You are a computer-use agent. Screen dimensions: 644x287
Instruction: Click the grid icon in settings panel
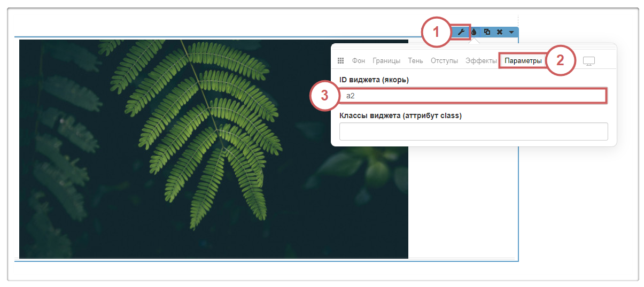tap(341, 61)
